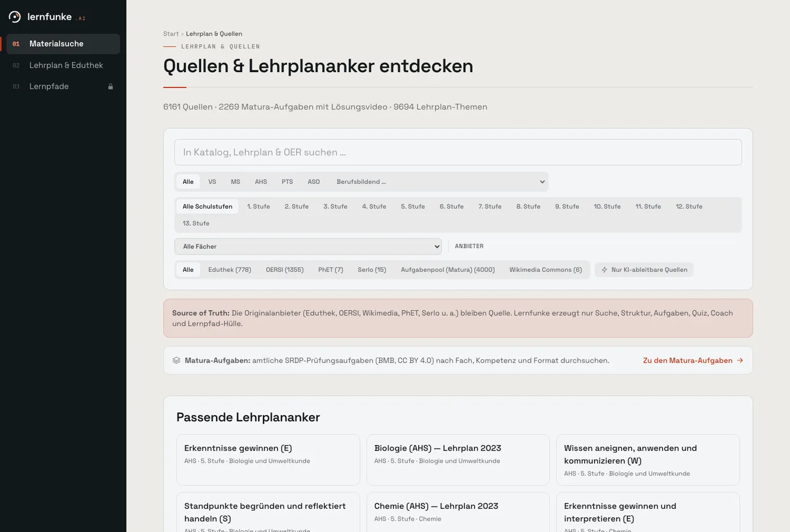Filter by VS school type
This screenshot has width=790, height=532.
pos(212,182)
